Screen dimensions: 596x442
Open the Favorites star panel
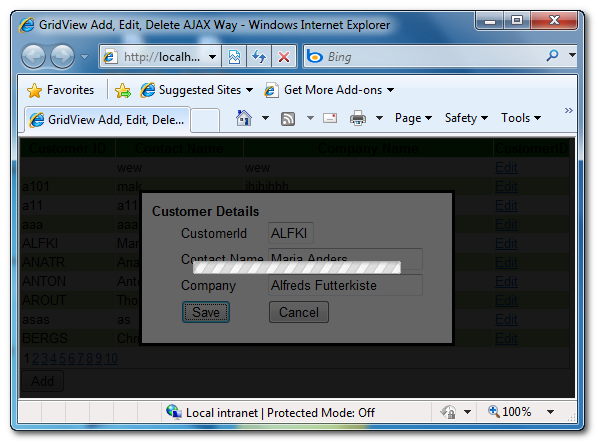60,90
